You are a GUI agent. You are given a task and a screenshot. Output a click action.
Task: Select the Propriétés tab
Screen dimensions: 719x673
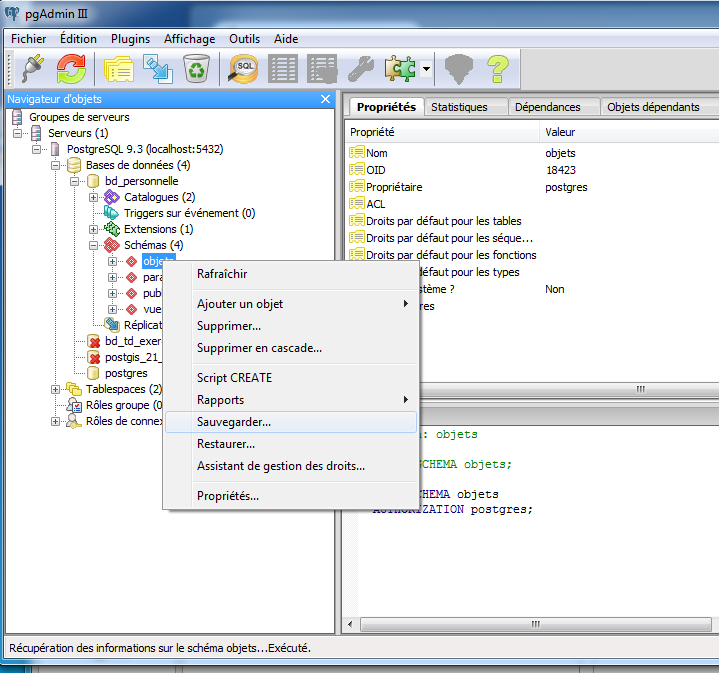coord(386,107)
